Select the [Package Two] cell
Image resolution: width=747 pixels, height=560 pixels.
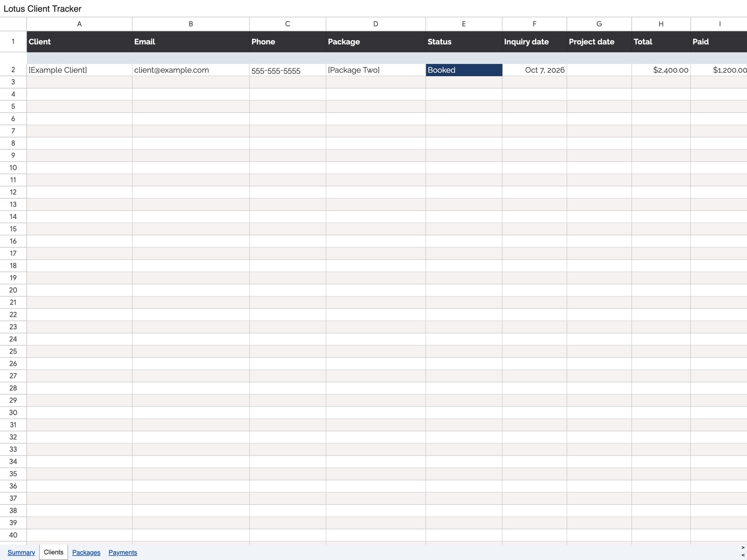point(376,70)
